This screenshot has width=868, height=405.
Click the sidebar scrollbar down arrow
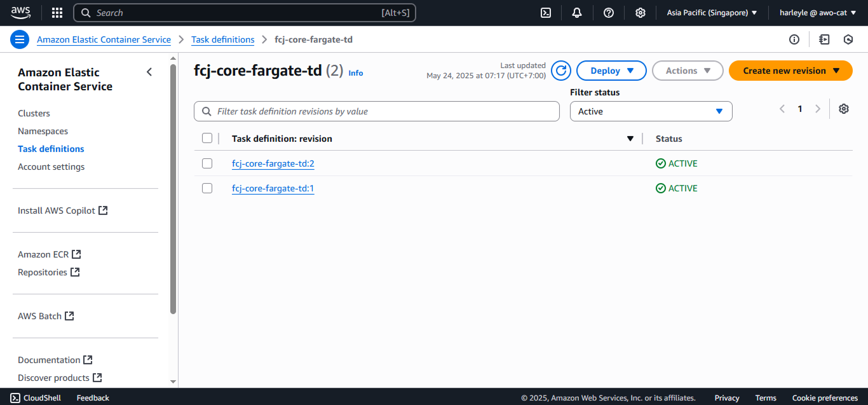[173, 381]
